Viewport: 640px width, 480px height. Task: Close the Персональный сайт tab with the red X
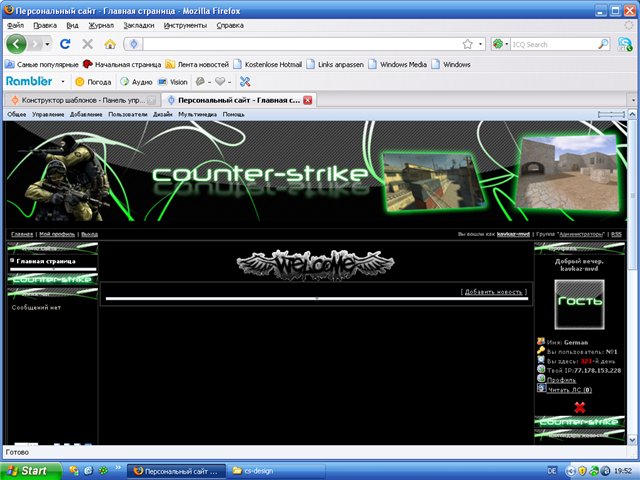308,100
